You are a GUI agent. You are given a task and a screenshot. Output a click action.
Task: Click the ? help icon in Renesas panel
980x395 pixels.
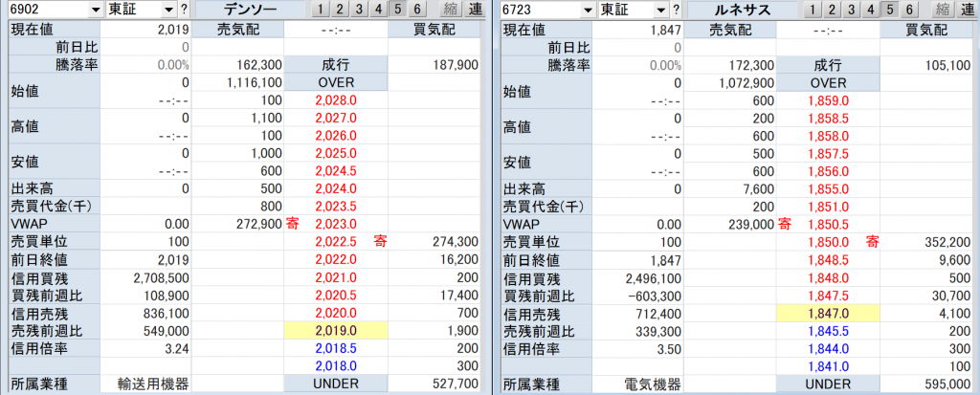point(674,10)
